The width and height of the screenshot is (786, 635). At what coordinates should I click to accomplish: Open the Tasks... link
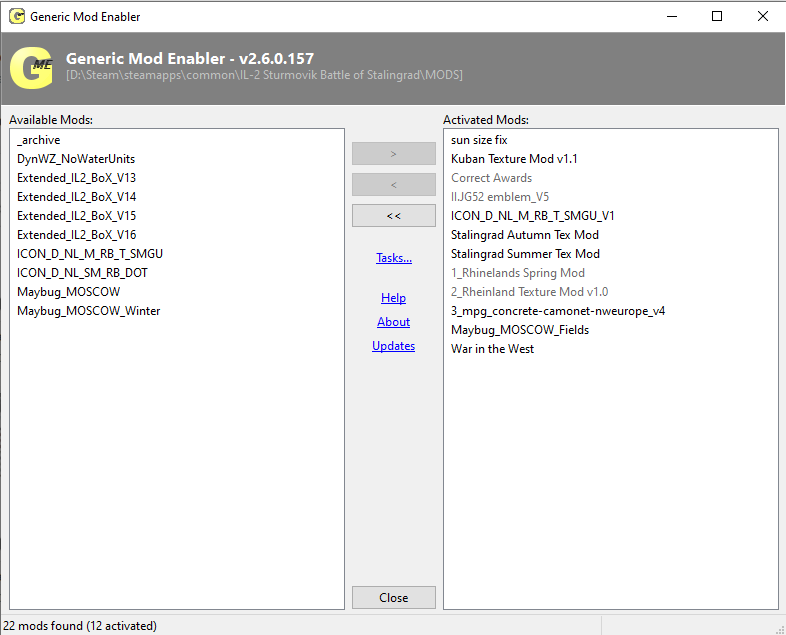[x=394, y=258]
